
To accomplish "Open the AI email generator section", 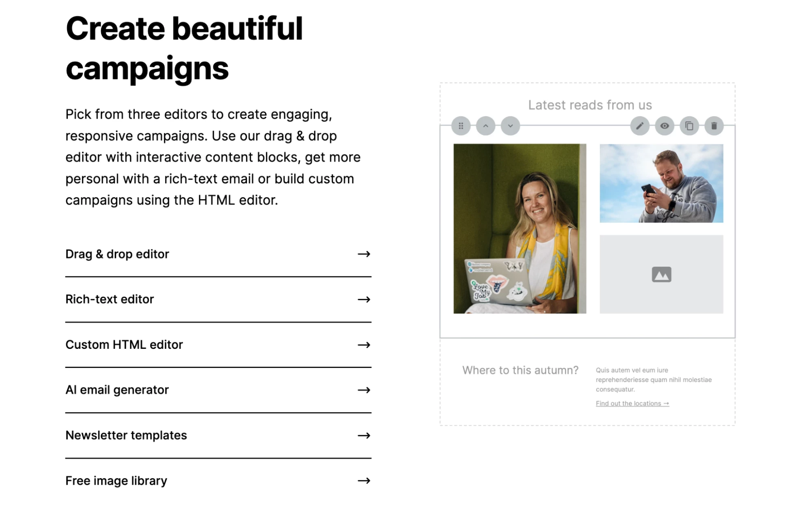I will (219, 390).
